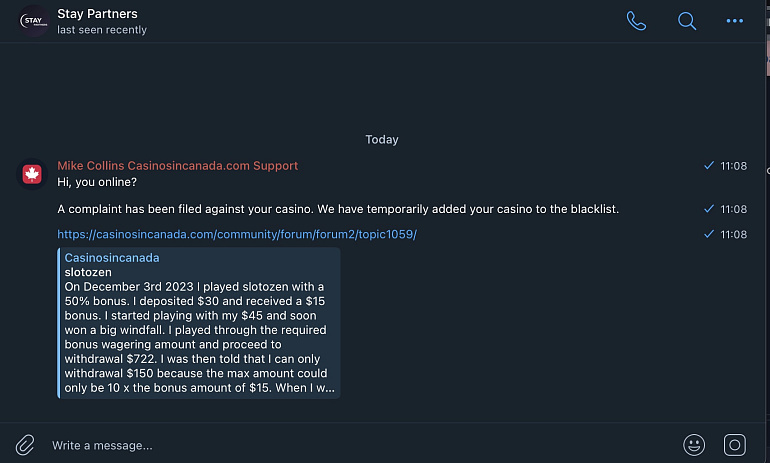
Task: Select the 'Hi, you online?' message
Action: click(97, 182)
